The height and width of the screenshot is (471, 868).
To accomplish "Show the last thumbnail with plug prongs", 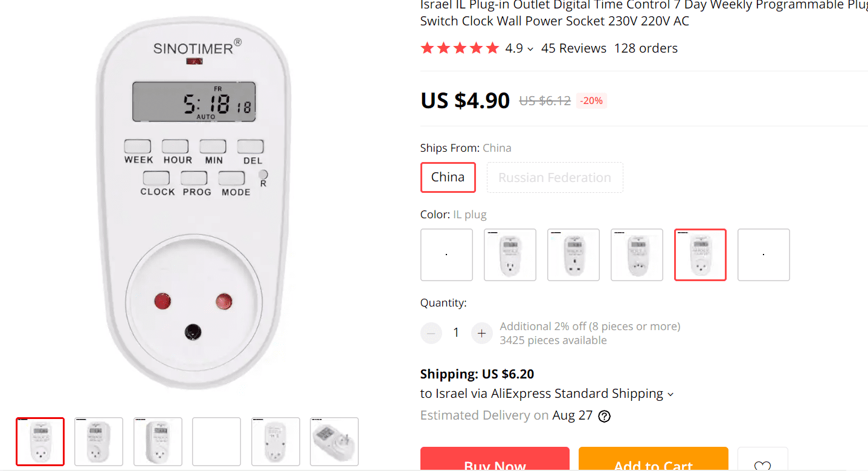I will coord(334,441).
